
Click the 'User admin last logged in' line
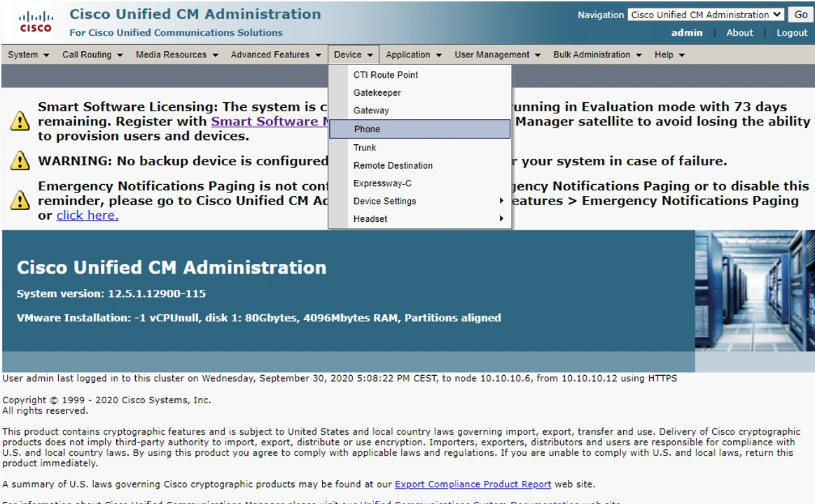(x=340, y=378)
